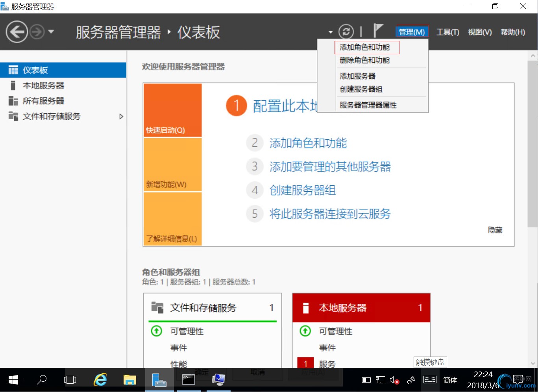
Task: Open the Windows Start menu
Action: pos(13,380)
